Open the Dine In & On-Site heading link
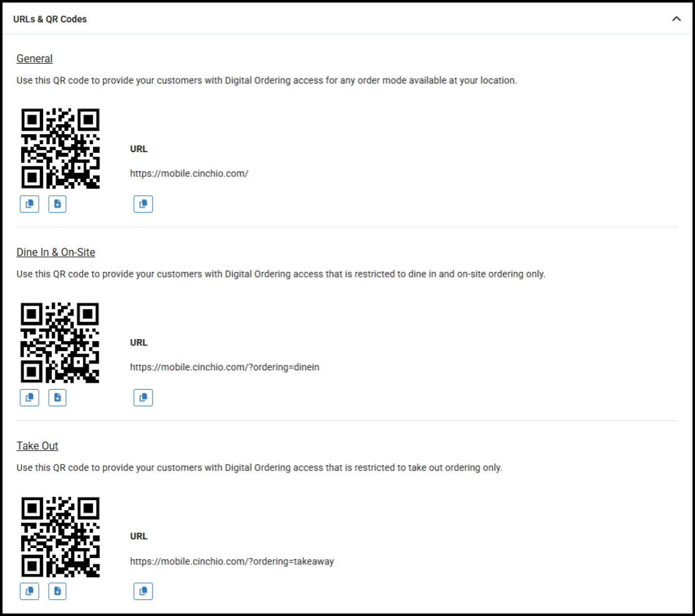 pyautogui.click(x=55, y=253)
